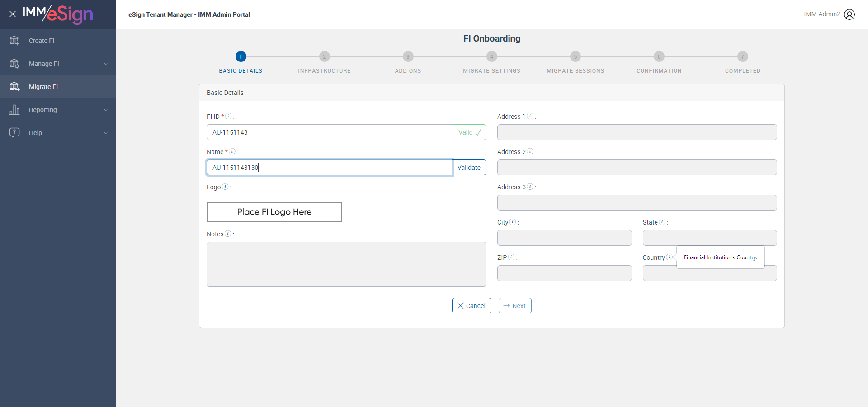Click the Name field info icon

click(232, 151)
